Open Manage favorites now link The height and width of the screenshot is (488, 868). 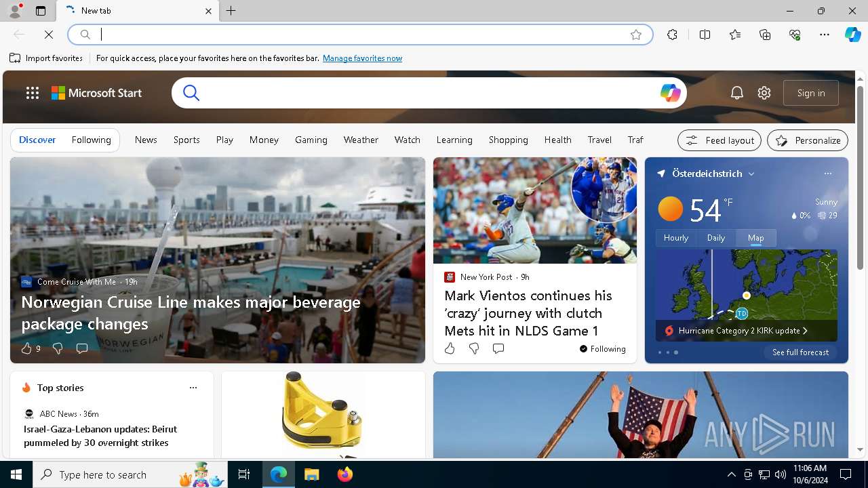pos(362,58)
